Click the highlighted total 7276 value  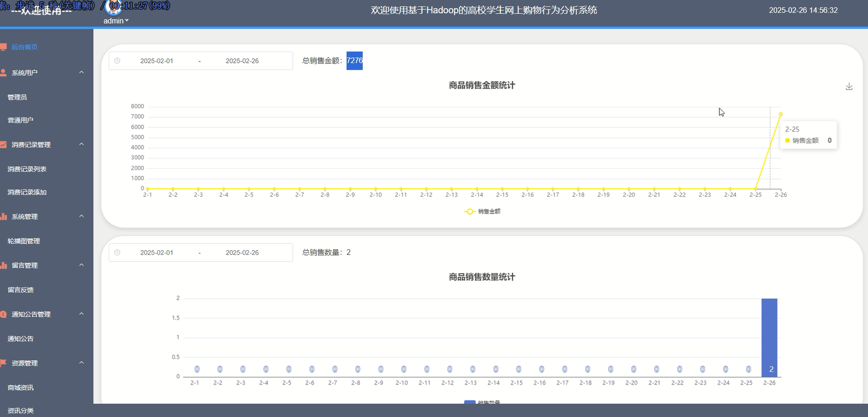[355, 60]
